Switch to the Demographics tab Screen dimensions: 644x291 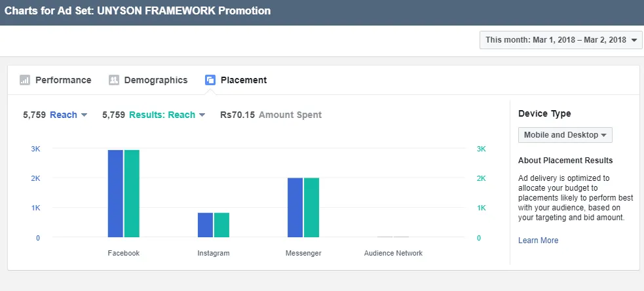click(148, 80)
